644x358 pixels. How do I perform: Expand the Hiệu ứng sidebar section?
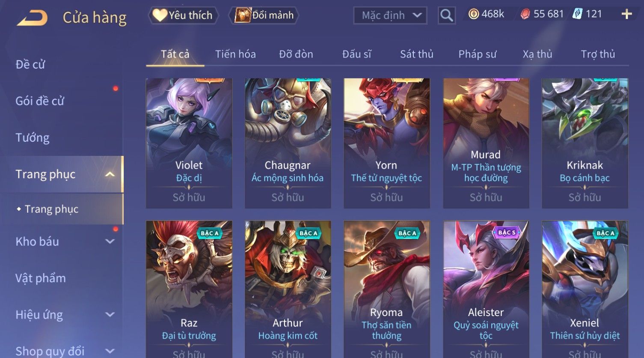coord(110,315)
